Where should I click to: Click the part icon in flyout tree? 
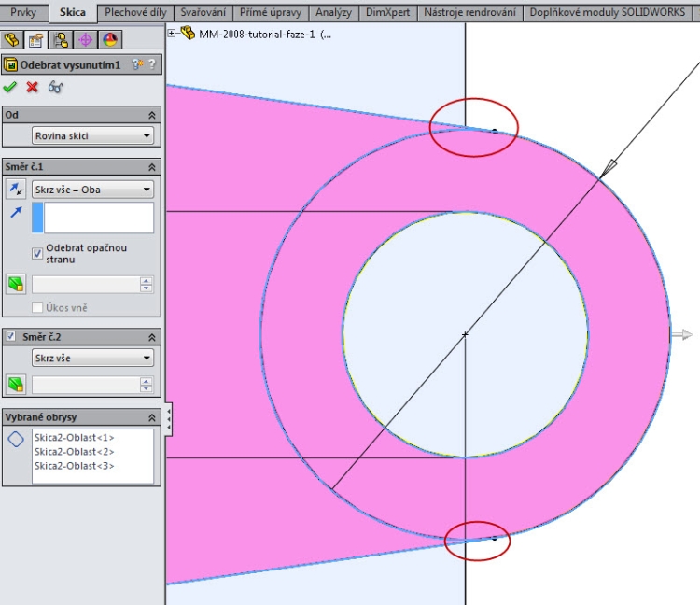click(x=188, y=33)
